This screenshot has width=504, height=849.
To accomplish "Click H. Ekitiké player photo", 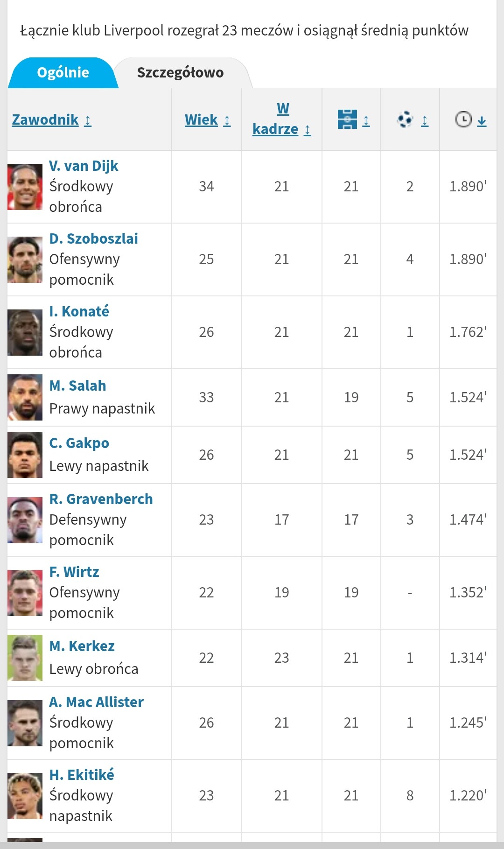I will 25,796.
